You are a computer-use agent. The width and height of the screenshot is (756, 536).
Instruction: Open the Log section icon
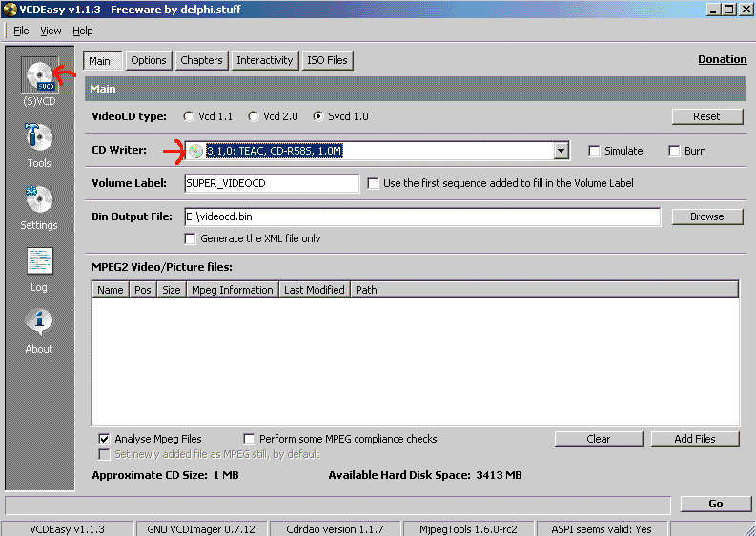39,262
